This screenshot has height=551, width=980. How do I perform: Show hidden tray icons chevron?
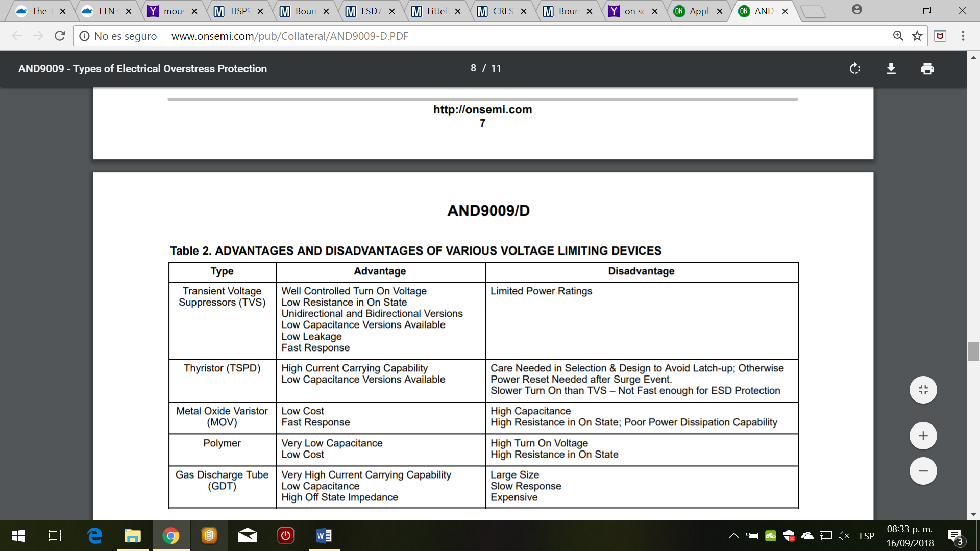click(733, 536)
